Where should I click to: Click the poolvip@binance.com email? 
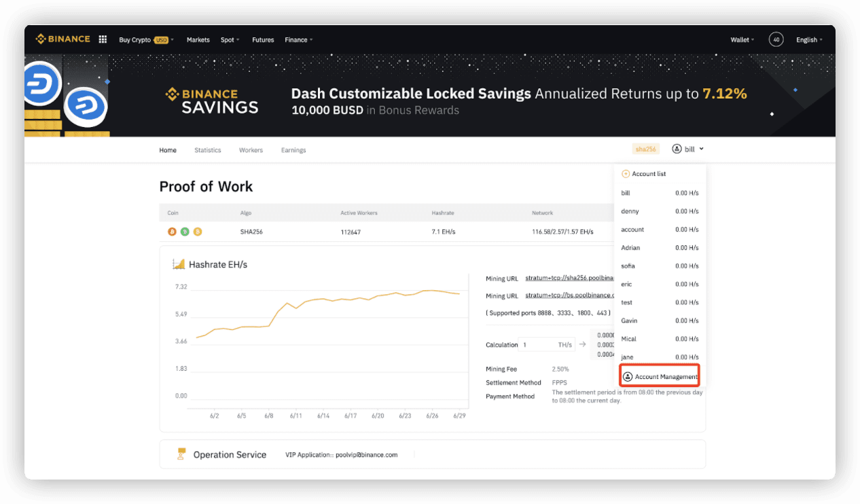[x=366, y=455]
